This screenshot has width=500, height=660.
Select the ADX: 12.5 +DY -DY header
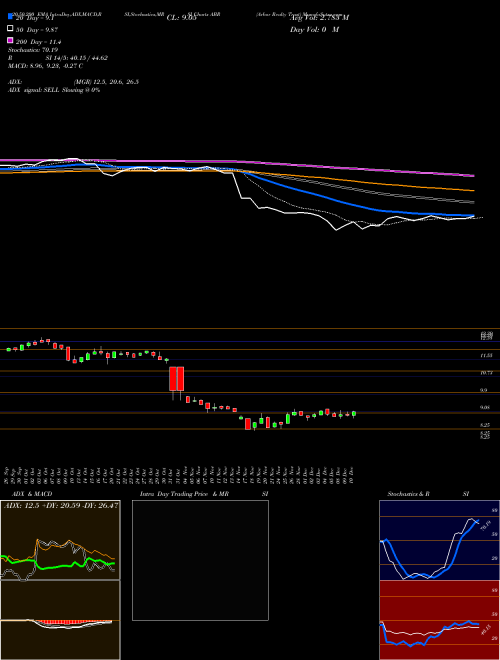point(61,505)
